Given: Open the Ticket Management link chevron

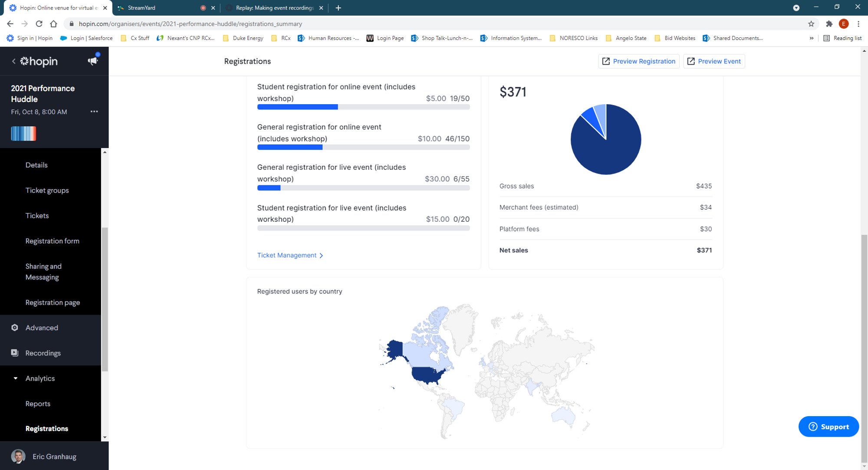Looking at the screenshot, I should click(321, 256).
